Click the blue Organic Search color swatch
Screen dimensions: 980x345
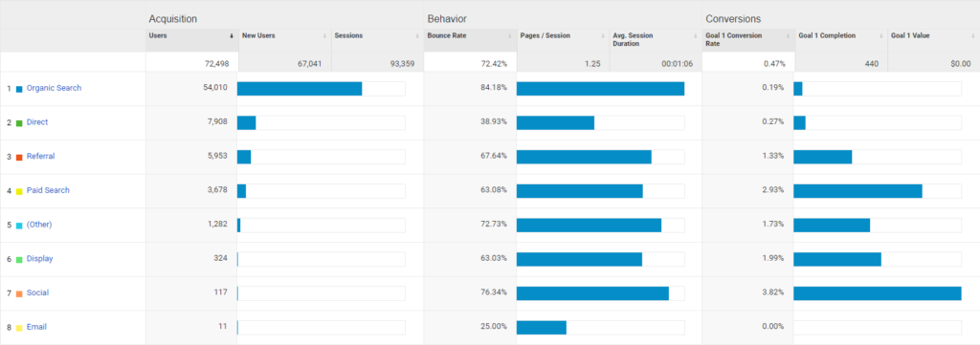point(19,89)
